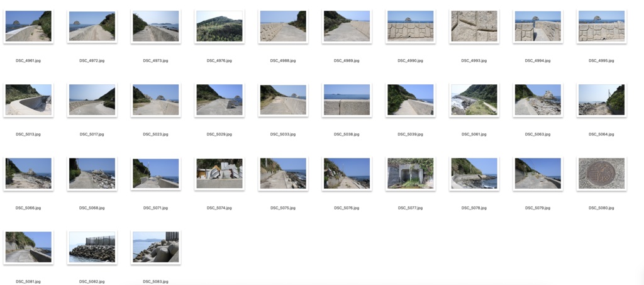Image resolution: width=644 pixels, height=285 pixels.
Task: Select the concrete culvert thumbnail DSC_5077.jpg
Action: point(410,173)
